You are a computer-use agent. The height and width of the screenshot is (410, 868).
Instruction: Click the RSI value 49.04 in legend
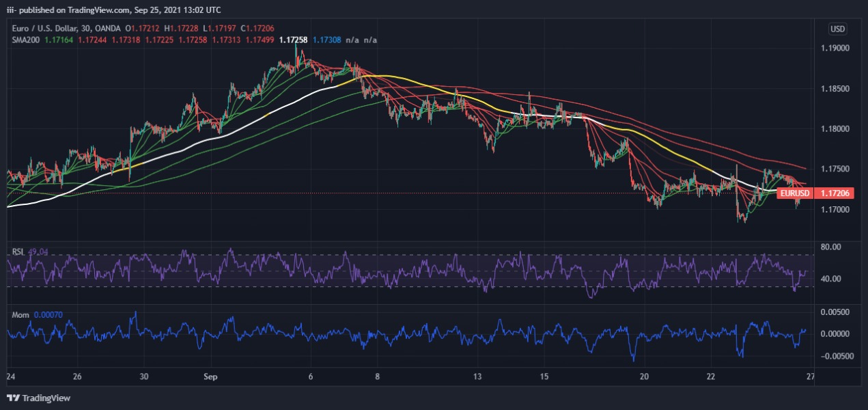(x=39, y=251)
